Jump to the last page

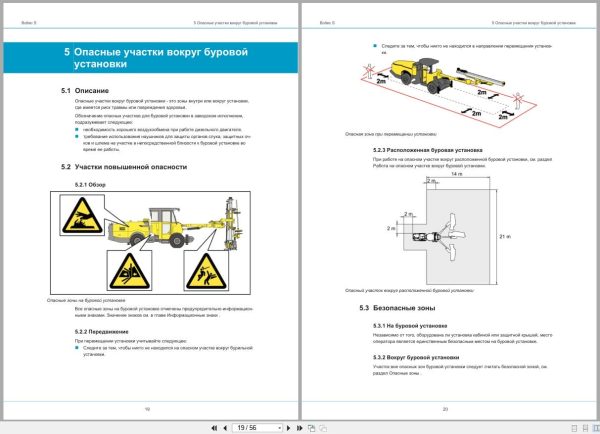click(x=300, y=428)
